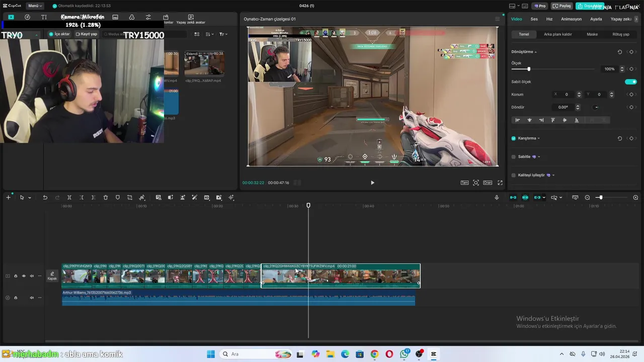Click the magic wand enhance icon in toolbar
This screenshot has width=644, height=362.
pos(195,198)
